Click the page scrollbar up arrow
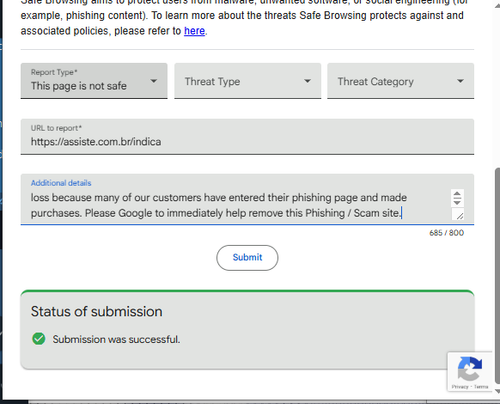This screenshot has height=404, width=500. pos(497,6)
